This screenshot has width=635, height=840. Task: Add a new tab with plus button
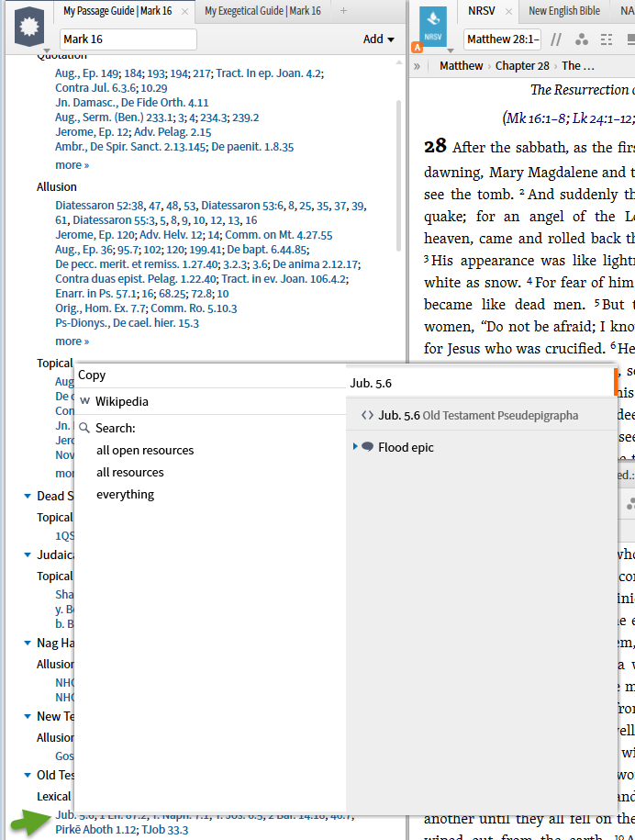(344, 11)
